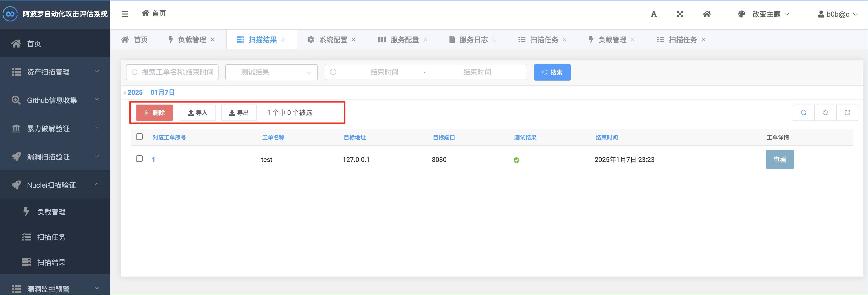Click the 导出 export button
The height and width of the screenshot is (295, 868).
tap(239, 113)
